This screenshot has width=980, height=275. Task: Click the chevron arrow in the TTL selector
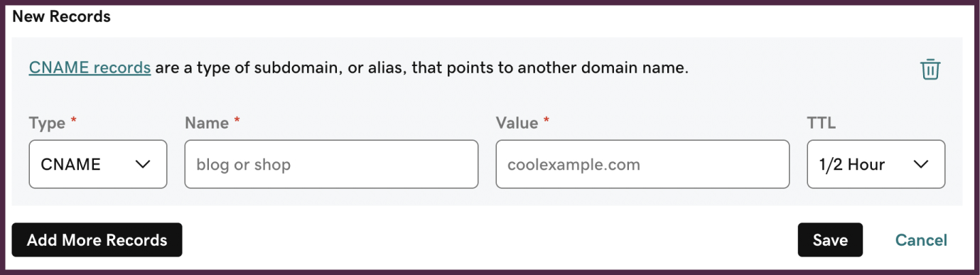[x=921, y=164]
